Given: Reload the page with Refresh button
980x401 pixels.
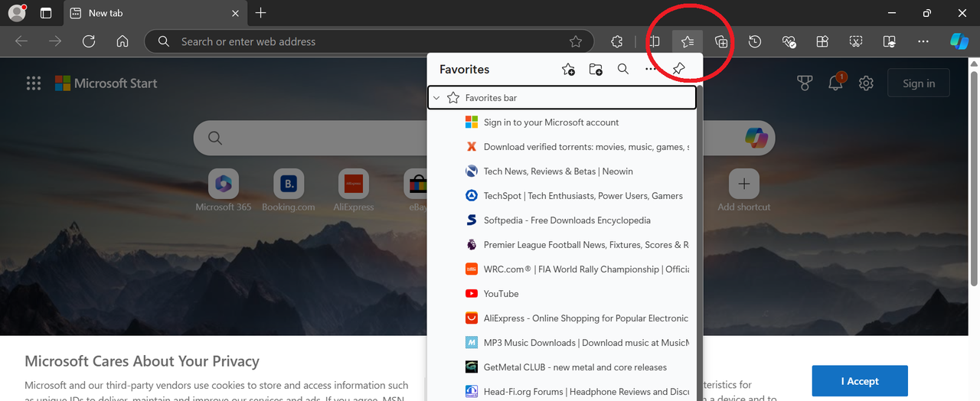Looking at the screenshot, I should pyautogui.click(x=89, y=41).
